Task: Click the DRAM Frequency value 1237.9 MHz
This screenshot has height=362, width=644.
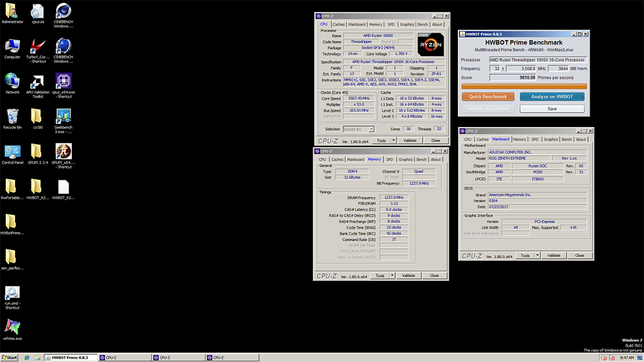Action: tap(394, 197)
